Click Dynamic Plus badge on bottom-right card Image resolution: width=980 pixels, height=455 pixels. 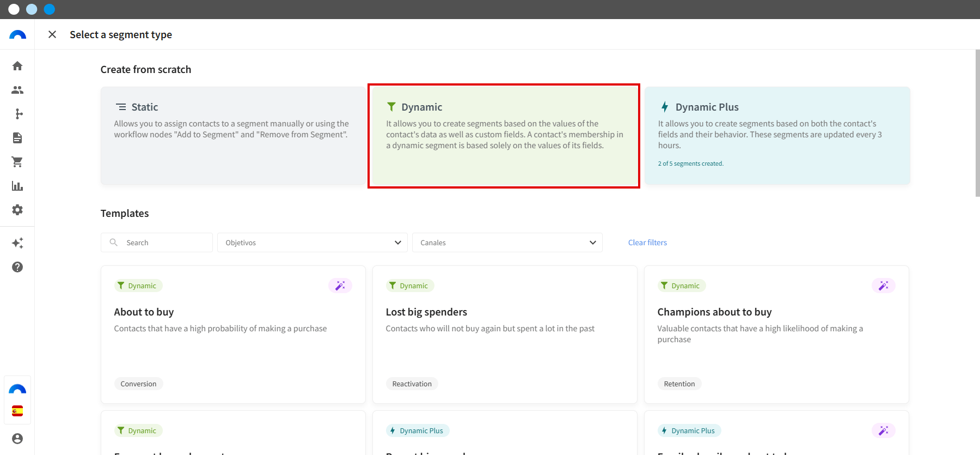tap(689, 430)
